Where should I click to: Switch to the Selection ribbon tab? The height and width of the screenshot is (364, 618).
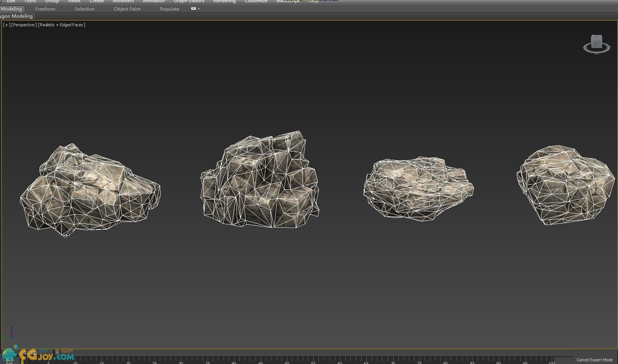pos(84,9)
